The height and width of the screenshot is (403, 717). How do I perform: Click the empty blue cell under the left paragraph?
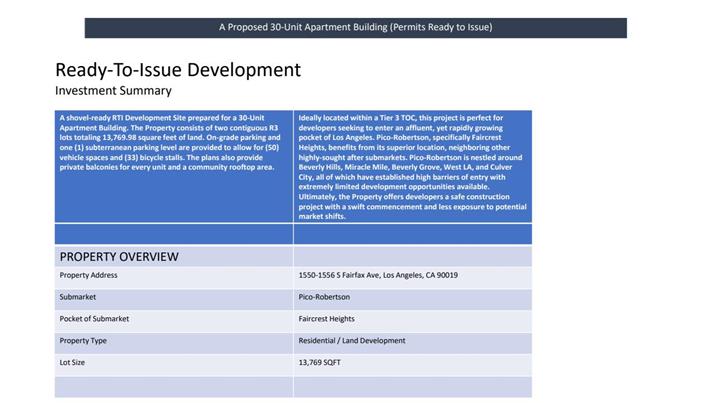173,234
